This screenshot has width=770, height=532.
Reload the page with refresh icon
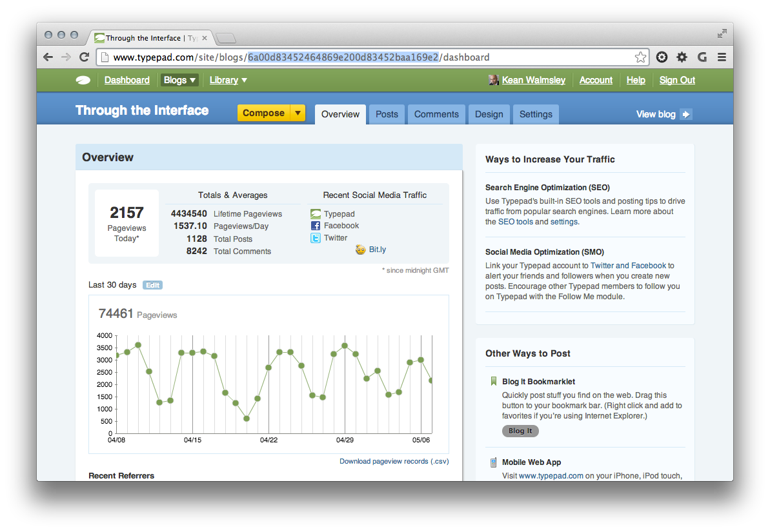[x=84, y=57]
